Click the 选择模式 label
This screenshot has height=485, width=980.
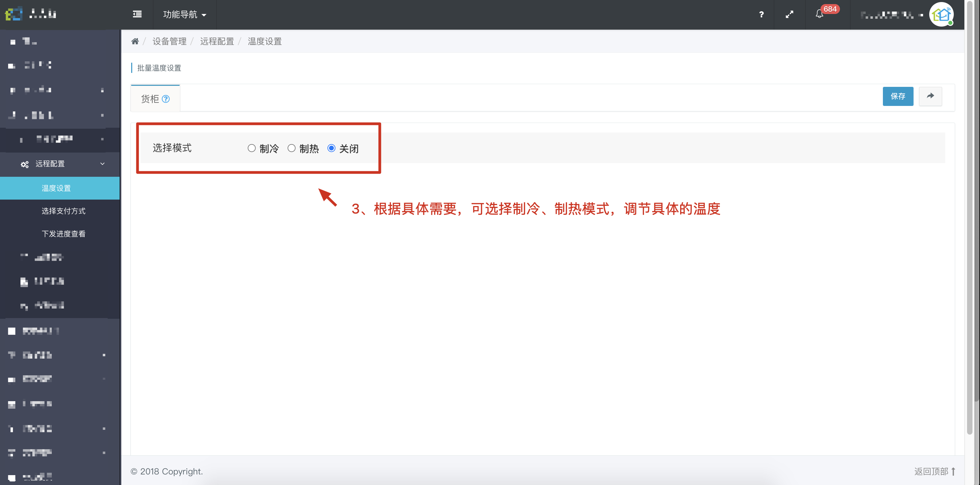pos(172,147)
